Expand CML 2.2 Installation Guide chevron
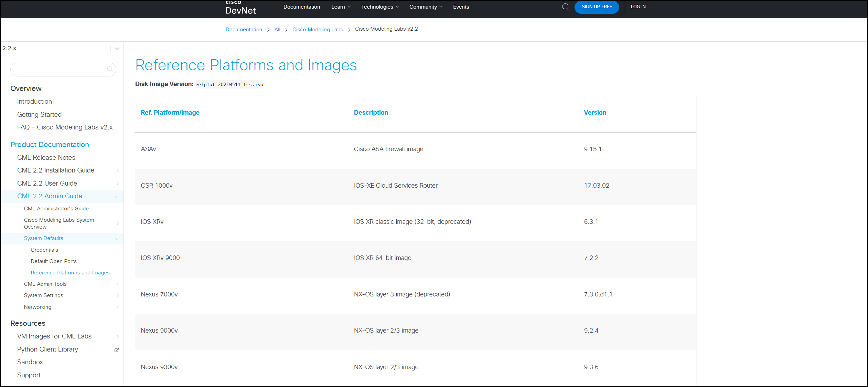 click(x=117, y=170)
